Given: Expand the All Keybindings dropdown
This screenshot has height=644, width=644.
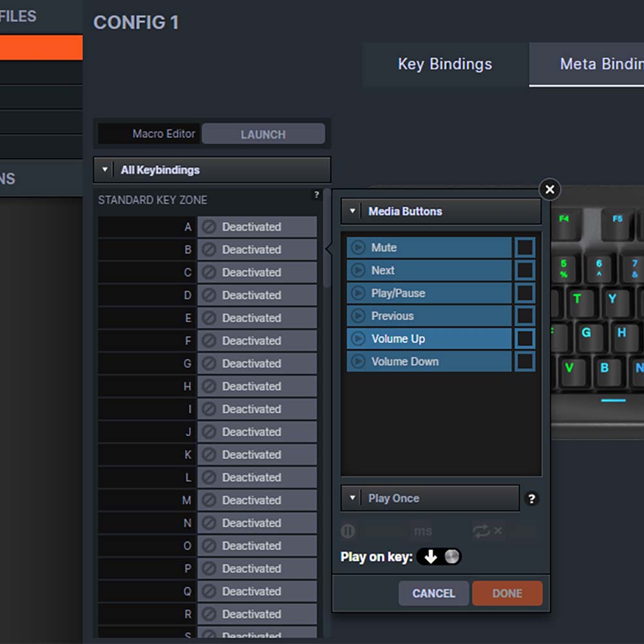Looking at the screenshot, I should pos(104,169).
